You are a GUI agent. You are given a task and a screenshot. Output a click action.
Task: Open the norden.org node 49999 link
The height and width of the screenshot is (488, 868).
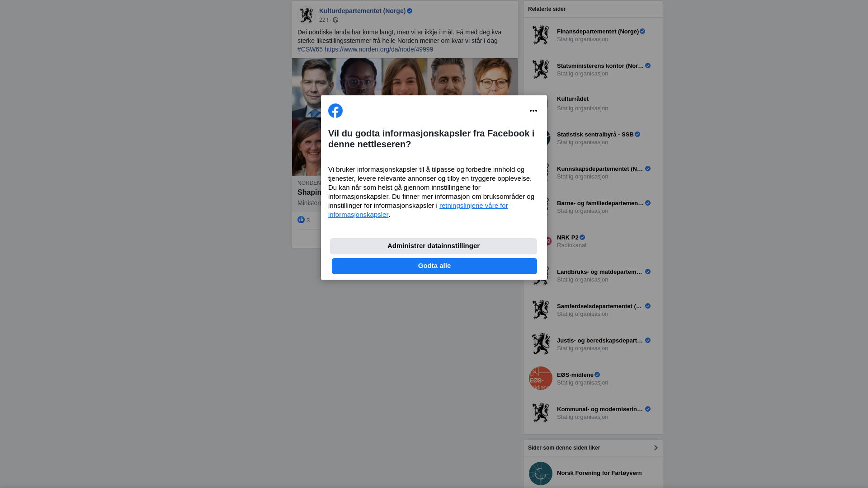click(x=379, y=49)
